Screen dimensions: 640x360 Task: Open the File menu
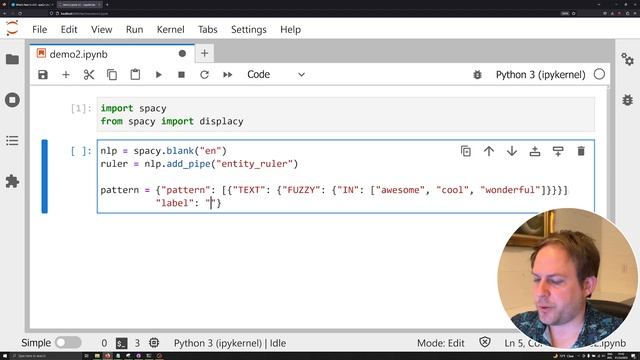click(x=40, y=29)
